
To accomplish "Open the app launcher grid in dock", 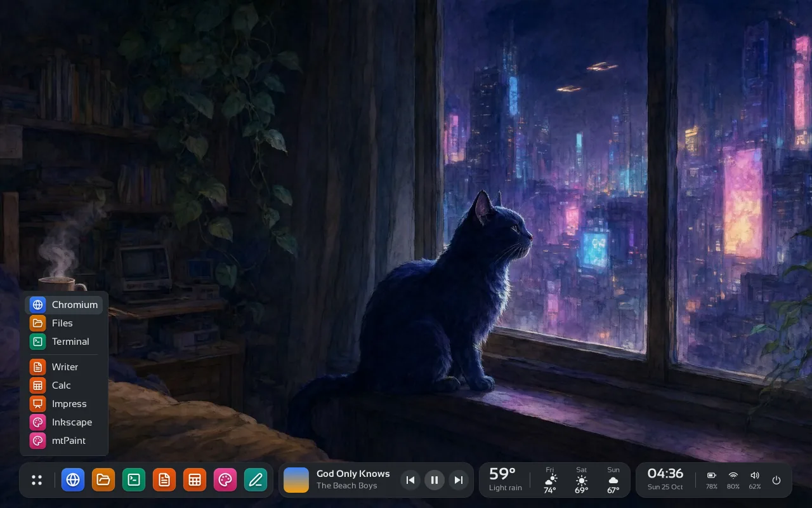I will (x=37, y=480).
